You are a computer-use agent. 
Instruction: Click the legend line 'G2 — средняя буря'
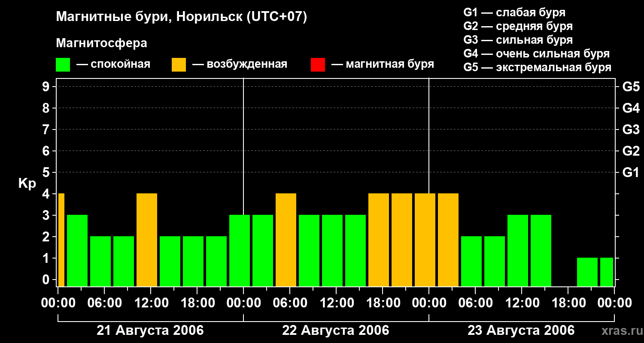pyautogui.click(x=518, y=26)
